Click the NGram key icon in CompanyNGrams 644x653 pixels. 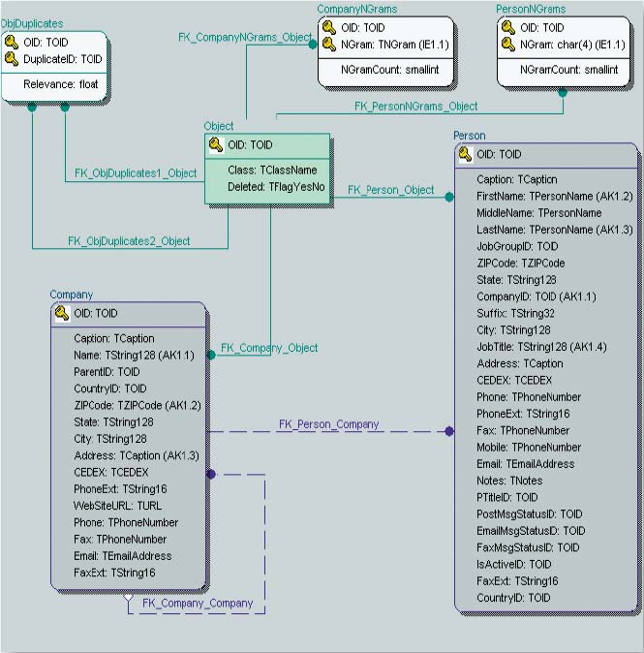click(329, 45)
